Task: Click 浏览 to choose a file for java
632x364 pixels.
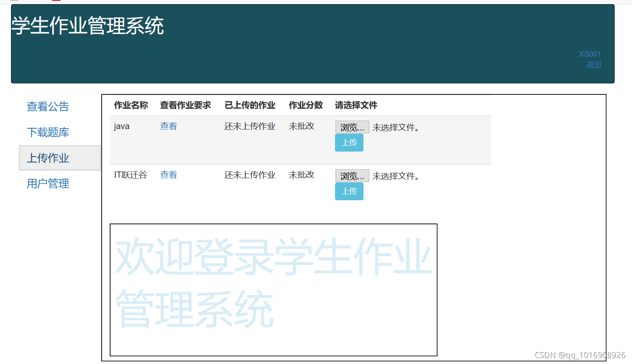Action: (352, 127)
